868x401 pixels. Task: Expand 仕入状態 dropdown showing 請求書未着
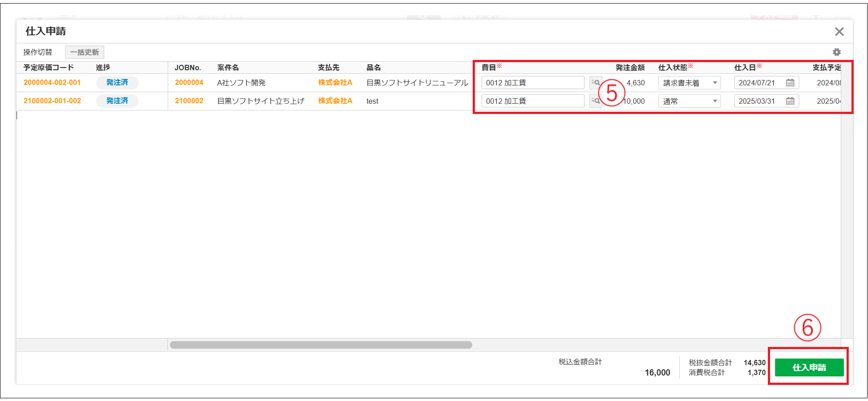tap(689, 83)
